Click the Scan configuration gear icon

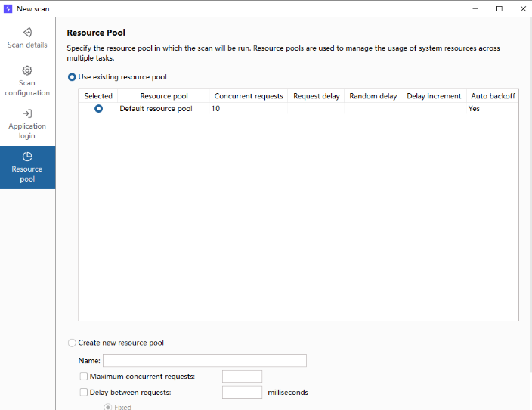click(27, 70)
